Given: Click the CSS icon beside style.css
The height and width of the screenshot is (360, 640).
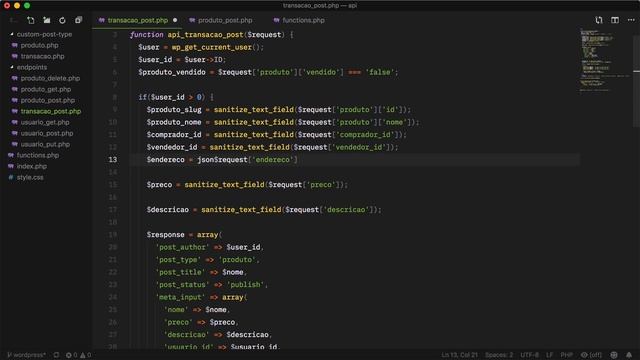Looking at the screenshot, I should 11,177.
